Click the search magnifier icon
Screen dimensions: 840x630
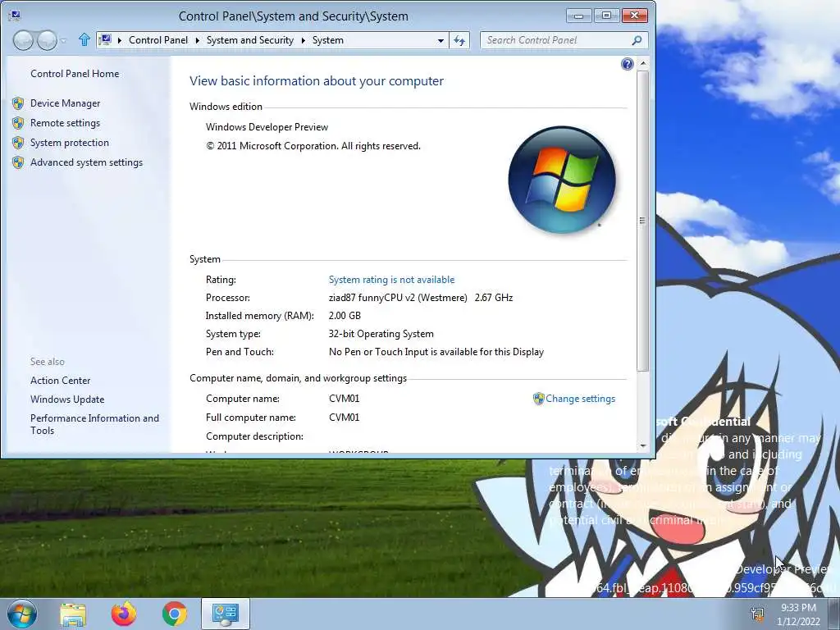[637, 40]
